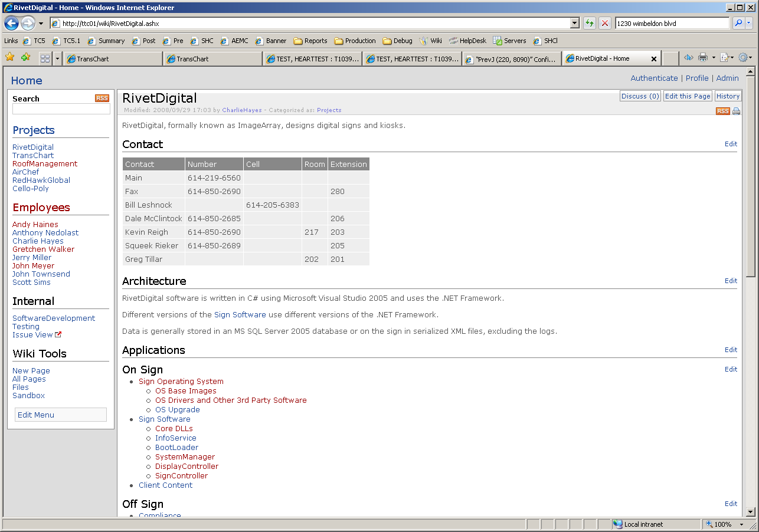Click scrollbar down arrow
Image resolution: width=759 pixels, height=532 pixels.
tap(751, 512)
